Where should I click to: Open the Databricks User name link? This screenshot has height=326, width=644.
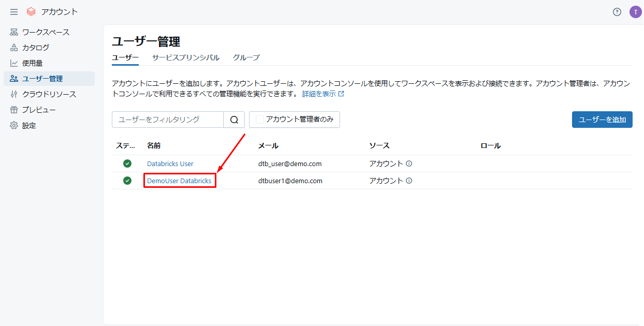[170, 164]
